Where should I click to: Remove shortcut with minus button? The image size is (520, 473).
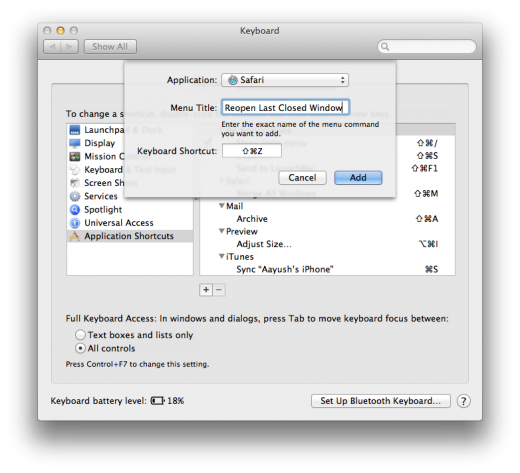click(219, 290)
